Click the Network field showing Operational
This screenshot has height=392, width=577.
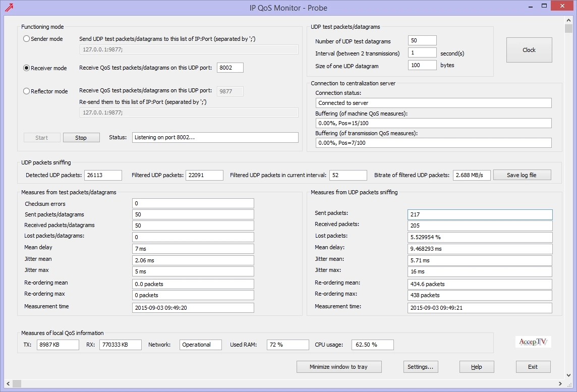(x=201, y=345)
